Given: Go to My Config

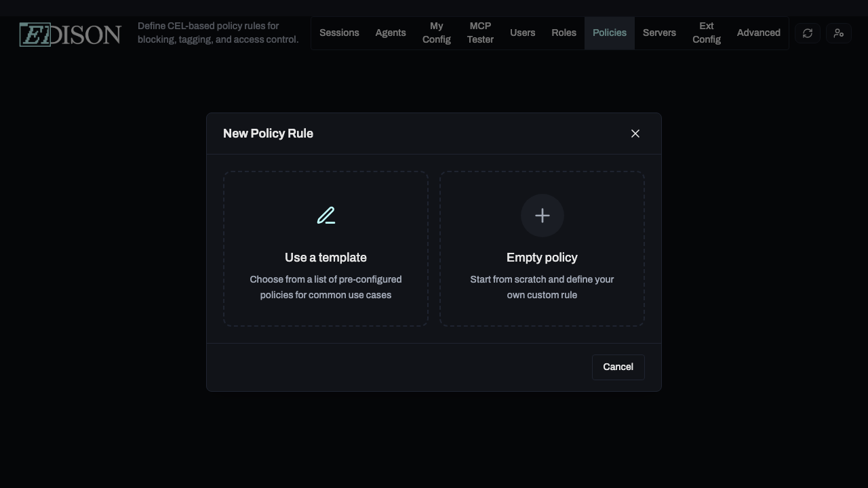Looking at the screenshot, I should point(436,33).
